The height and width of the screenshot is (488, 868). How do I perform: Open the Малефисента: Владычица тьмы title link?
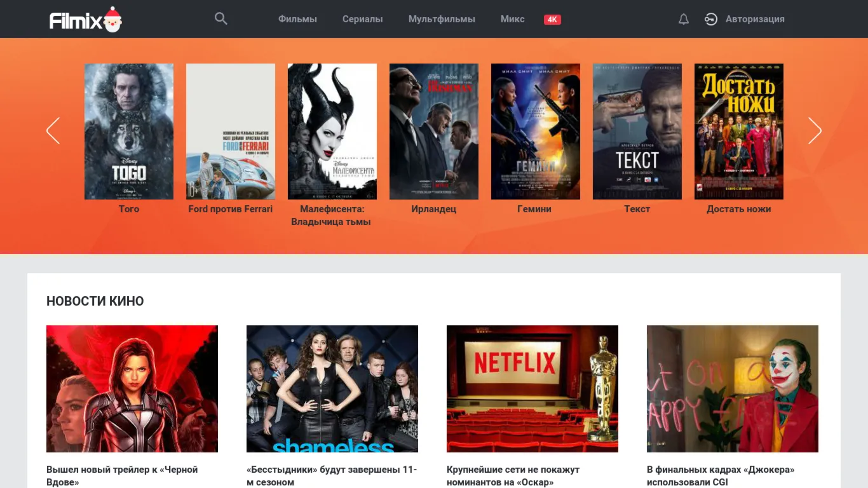(331, 215)
